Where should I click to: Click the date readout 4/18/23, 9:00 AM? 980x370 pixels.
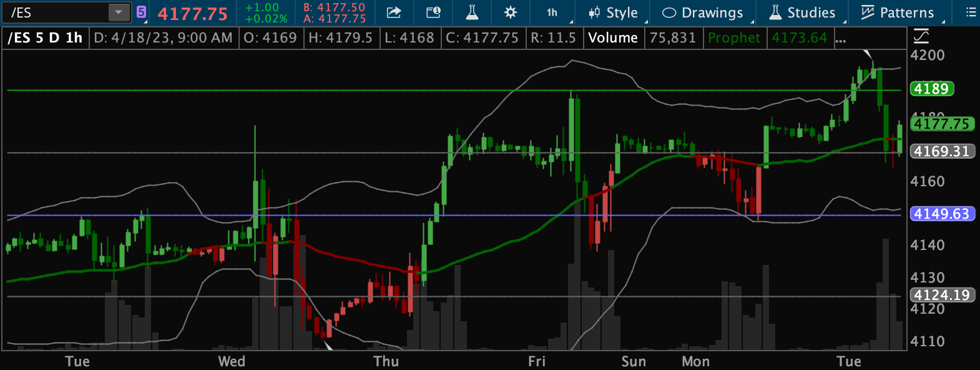(164, 38)
